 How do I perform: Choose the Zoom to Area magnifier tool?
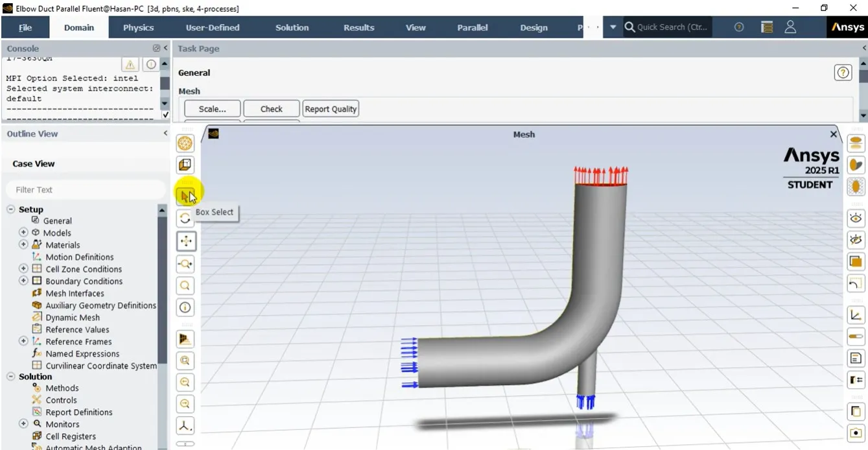click(x=185, y=285)
